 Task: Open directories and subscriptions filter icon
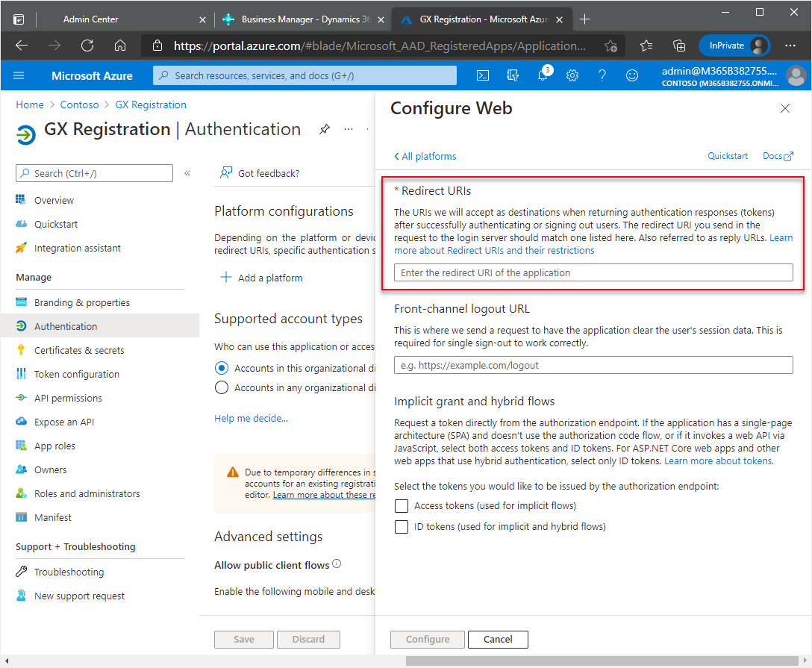click(x=513, y=75)
